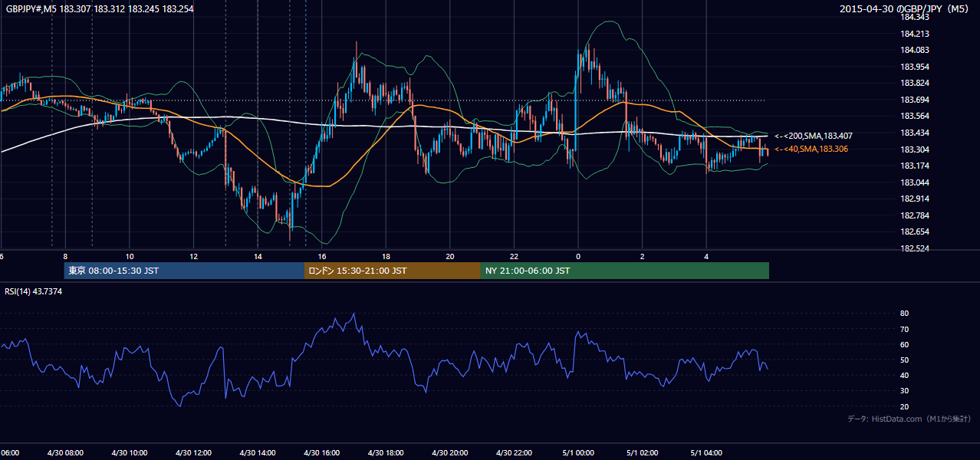
Task: Click hour label 16 under the price chart
Action: tap(322, 256)
